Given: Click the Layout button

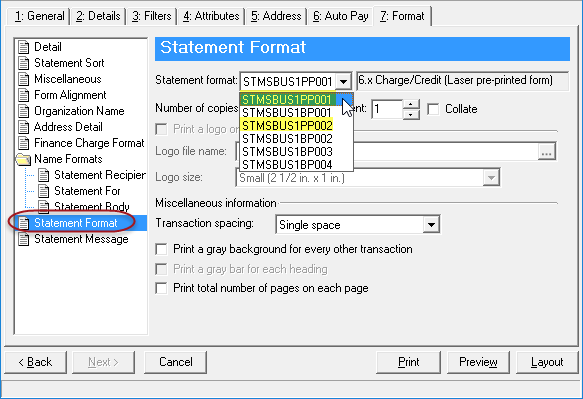Looking at the screenshot, I should (547, 362).
